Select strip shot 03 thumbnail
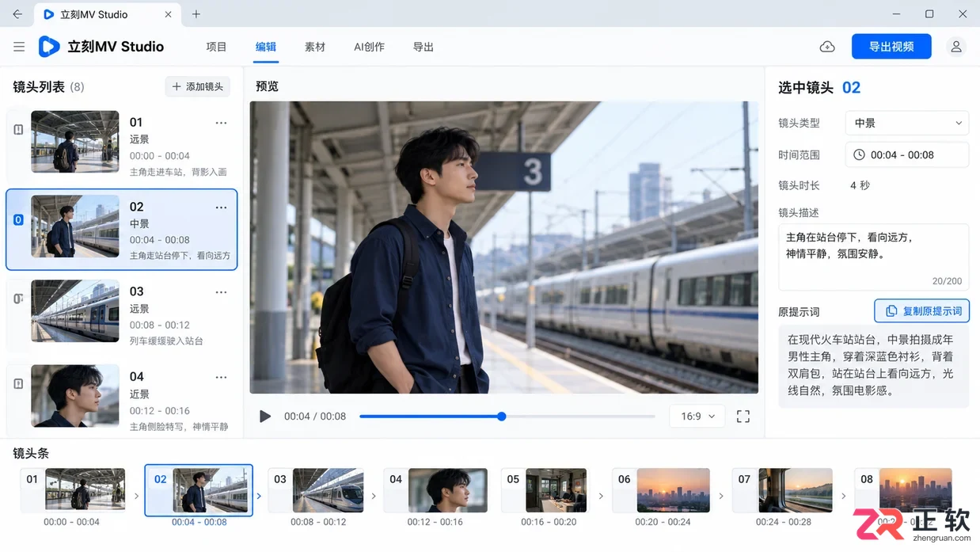Image resolution: width=980 pixels, height=552 pixels. click(x=329, y=489)
